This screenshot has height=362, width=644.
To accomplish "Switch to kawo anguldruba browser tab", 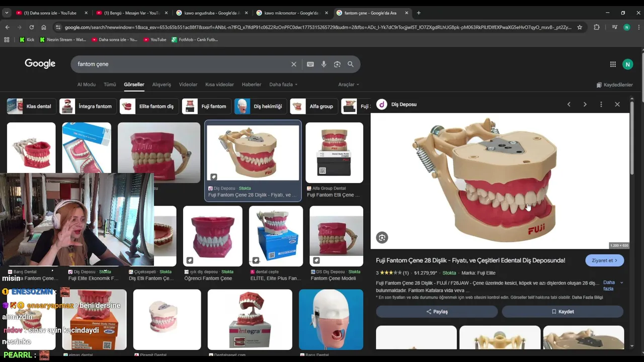I will [211, 13].
